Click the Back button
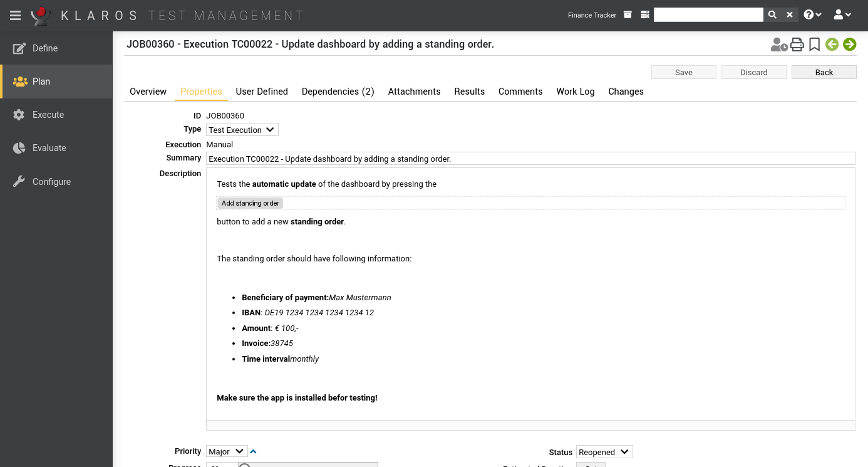The width and height of the screenshot is (868, 467). (824, 72)
